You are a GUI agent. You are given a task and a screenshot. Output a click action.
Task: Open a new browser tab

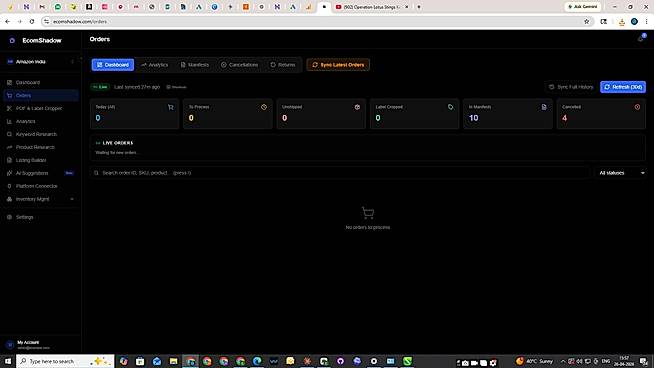[x=419, y=7]
